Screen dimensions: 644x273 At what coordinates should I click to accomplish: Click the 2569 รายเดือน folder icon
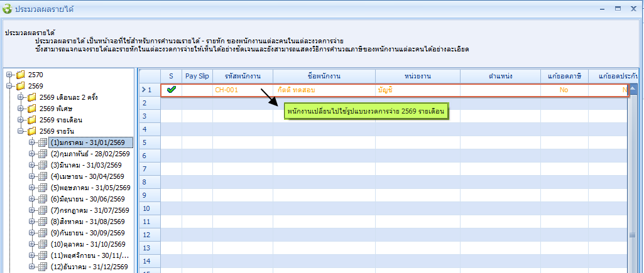31,120
